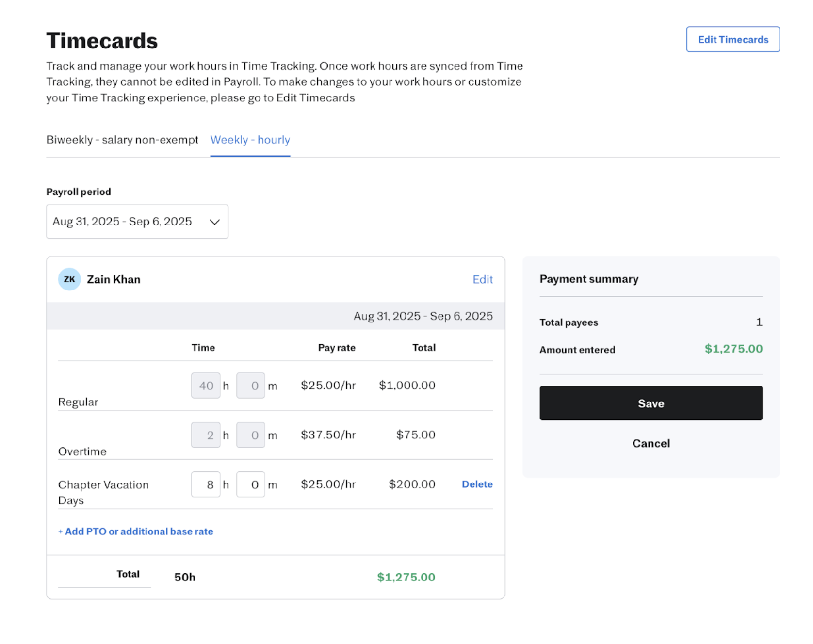Add PTO or additional base rate
Viewport: 813px width, 644px height.
point(136,531)
